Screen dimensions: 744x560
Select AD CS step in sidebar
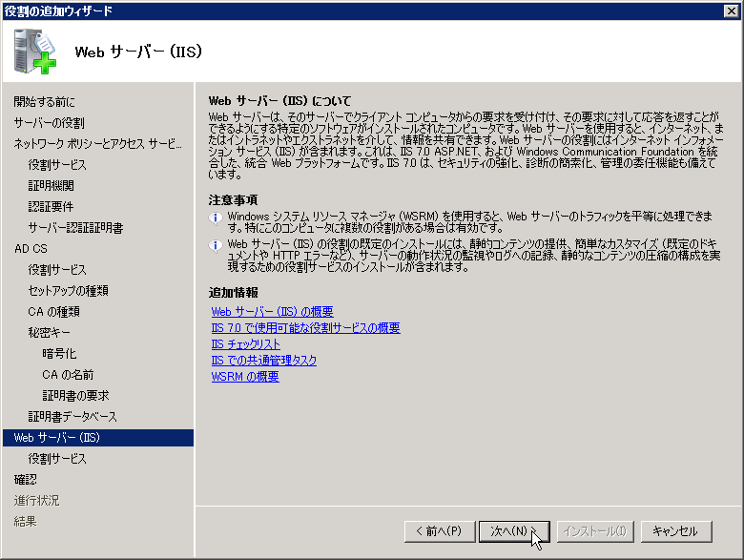click(x=31, y=249)
